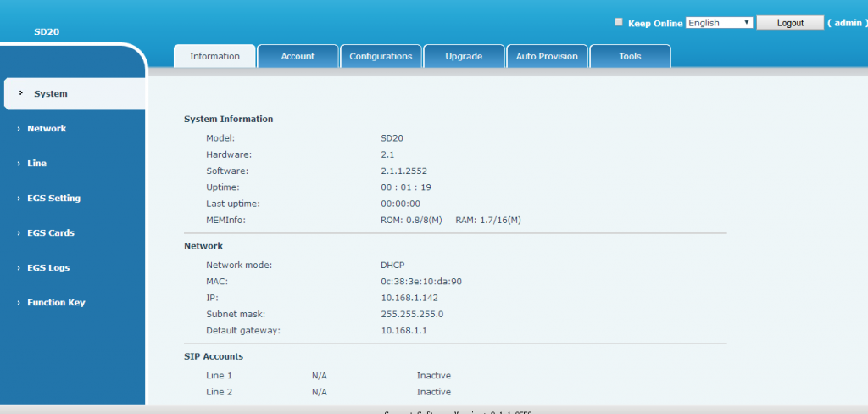Expand the Function Key sidebar menu
This screenshot has width=868, height=414.
click(x=56, y=303)
